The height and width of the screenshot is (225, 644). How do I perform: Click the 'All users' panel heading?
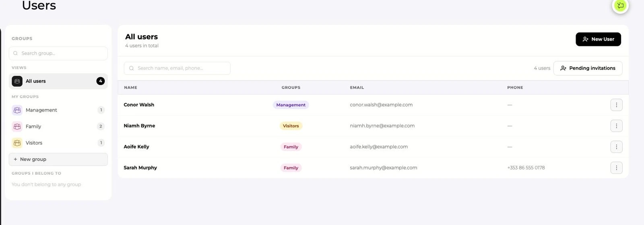pyautogui.click(x=141, y=37)
